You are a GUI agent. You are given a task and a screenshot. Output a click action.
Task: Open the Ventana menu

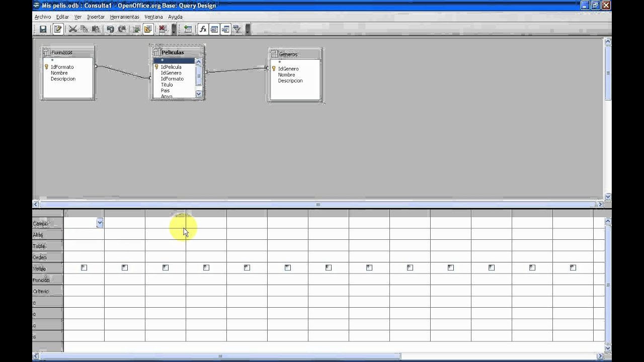click(153, 17)
